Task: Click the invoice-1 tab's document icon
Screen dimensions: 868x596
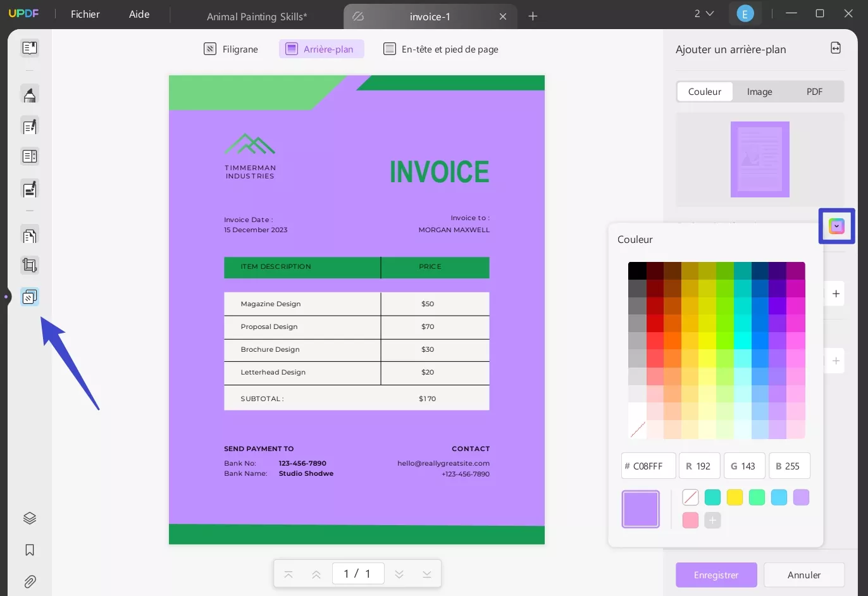Action: tap(358, 16)
